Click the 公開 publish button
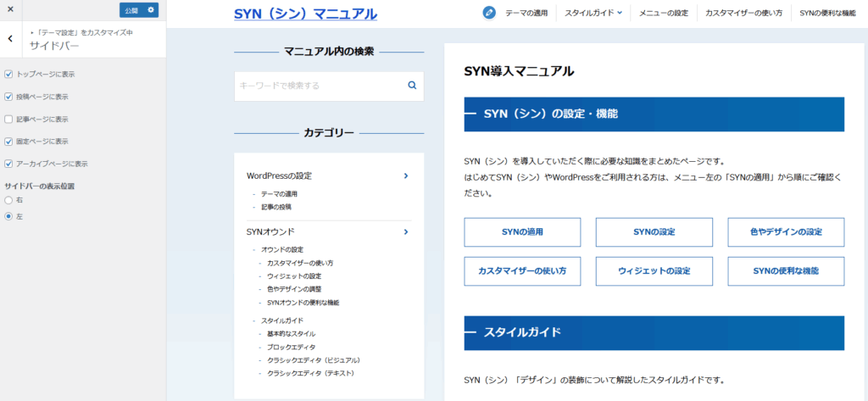This screenshot has width=868, height=401. pos(131,10)
